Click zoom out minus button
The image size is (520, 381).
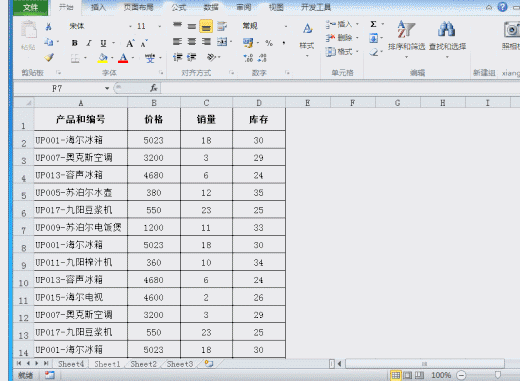pyautogui.click(x=461, y=375)
